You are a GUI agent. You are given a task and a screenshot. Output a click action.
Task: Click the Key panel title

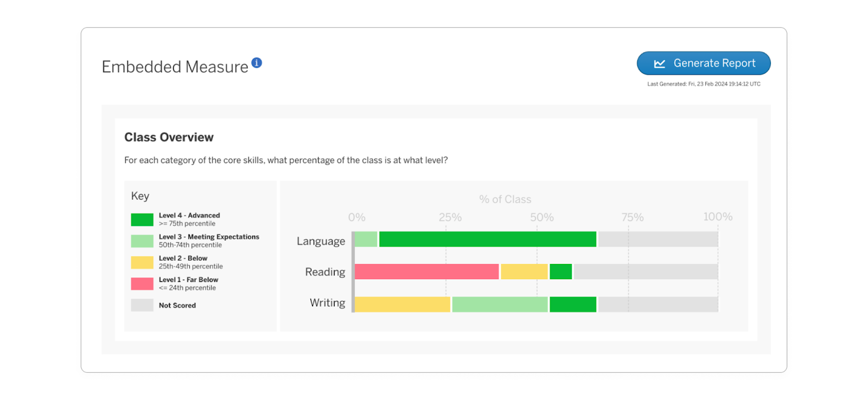pos(140,196)
